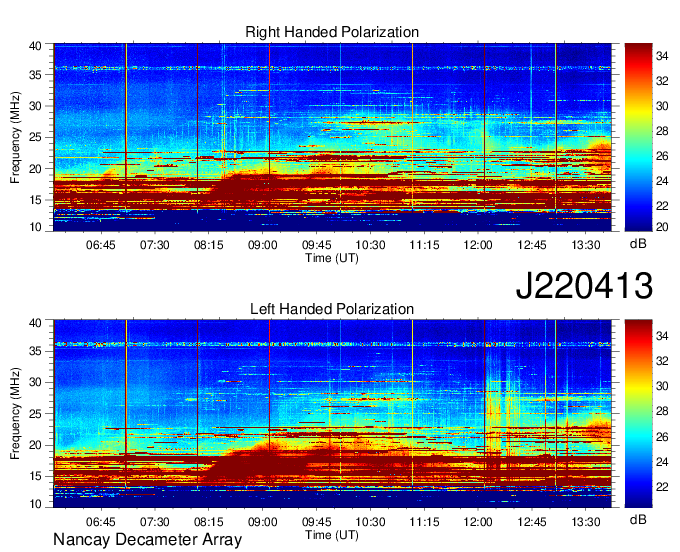680x552 pixels.
Task: Click the Right Handed Polarization title
Action: 332,32
